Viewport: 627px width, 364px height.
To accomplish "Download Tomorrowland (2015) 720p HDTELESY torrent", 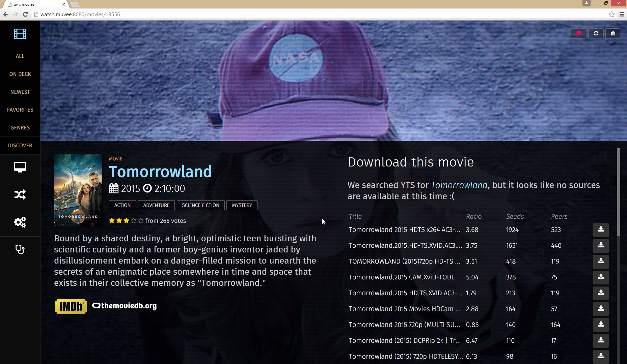I will pyautogui.click(x=601, y=356).
